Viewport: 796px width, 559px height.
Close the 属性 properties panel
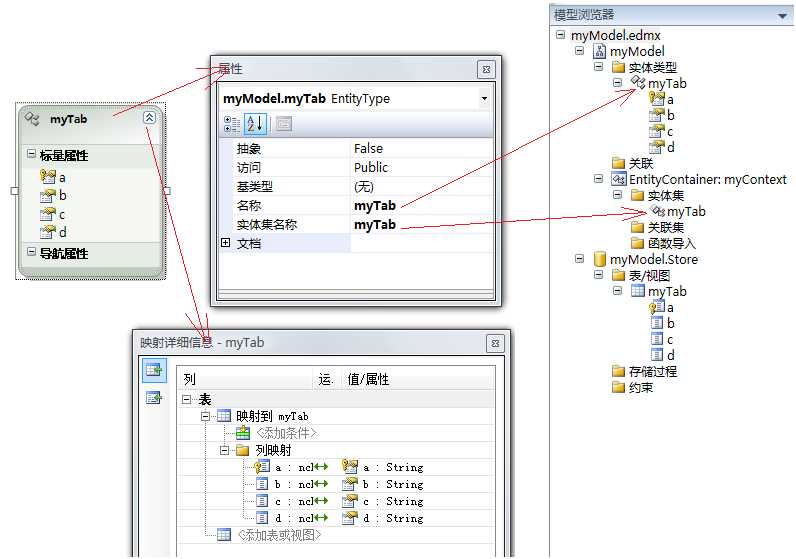tap(486, 70)
